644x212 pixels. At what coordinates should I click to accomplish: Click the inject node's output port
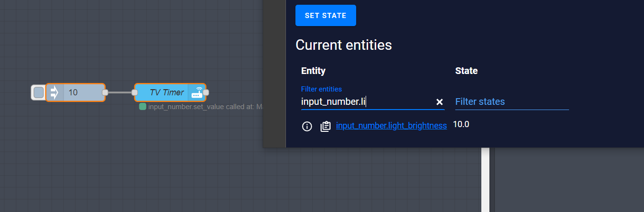point(105,92)
